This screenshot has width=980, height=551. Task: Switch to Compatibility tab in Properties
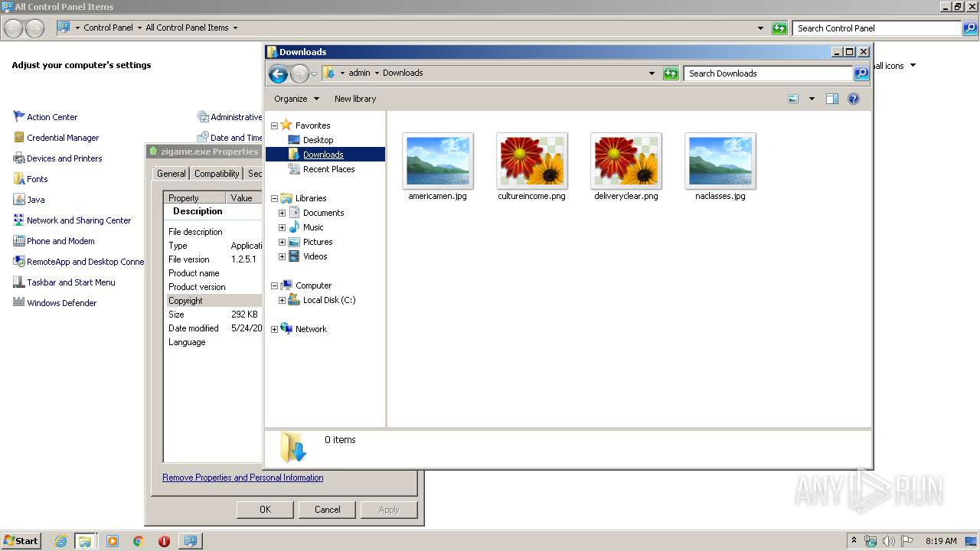217,174
